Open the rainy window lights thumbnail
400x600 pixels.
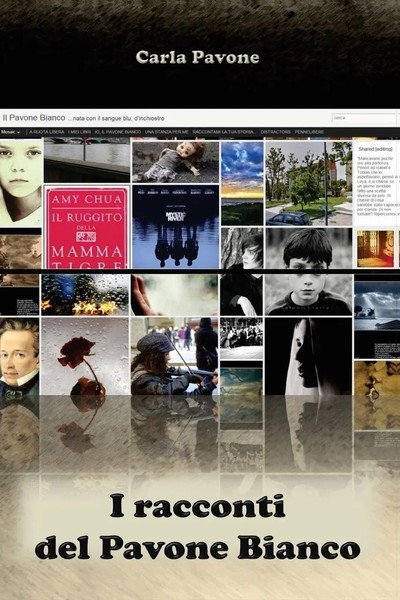click(x=85, y=295)
